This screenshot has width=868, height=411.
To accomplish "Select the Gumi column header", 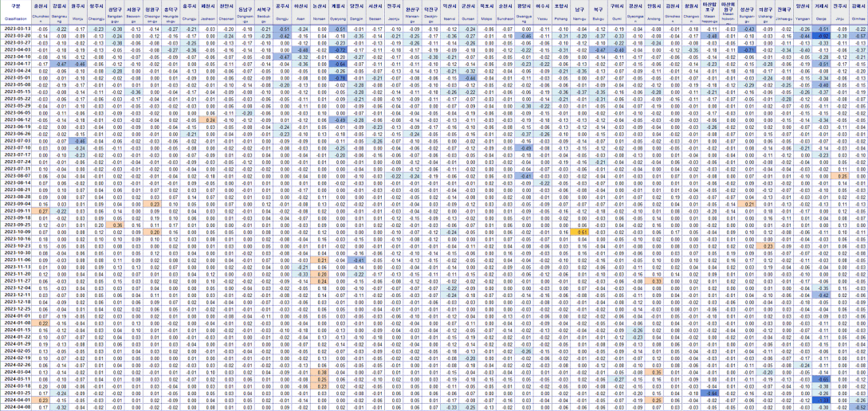I will [615, 13].
